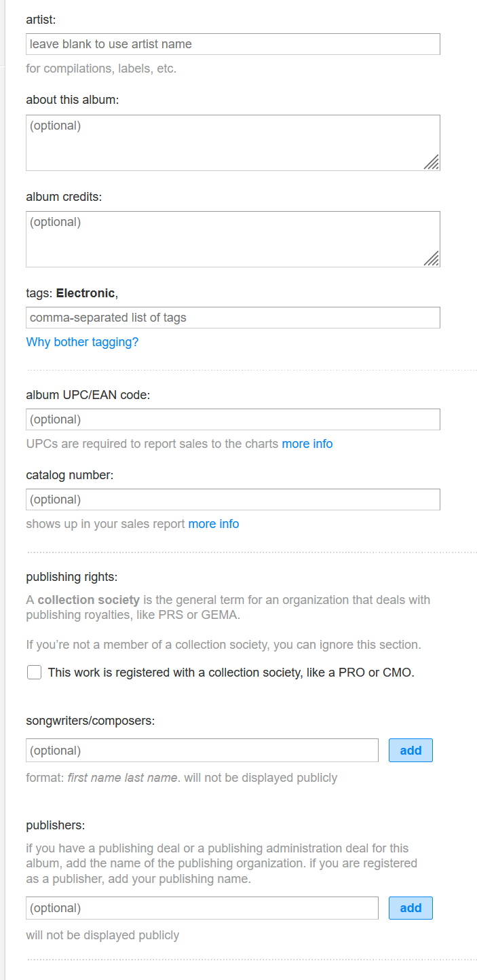Screen dimensions: 477x980
Task: Click resize handle of about this album box
Action: point(432,162)
